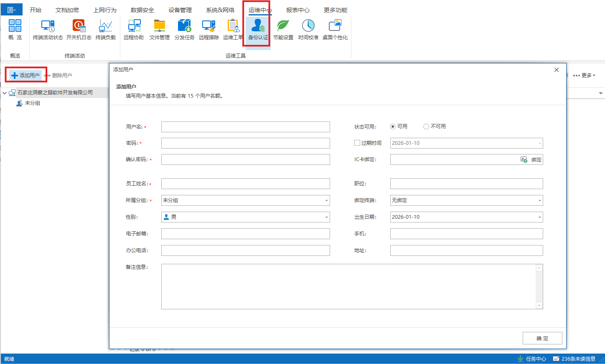This screenshot has width=605, height=364.
Task: Select the 可用 status radio button
Action: click(x=392, y=126)
